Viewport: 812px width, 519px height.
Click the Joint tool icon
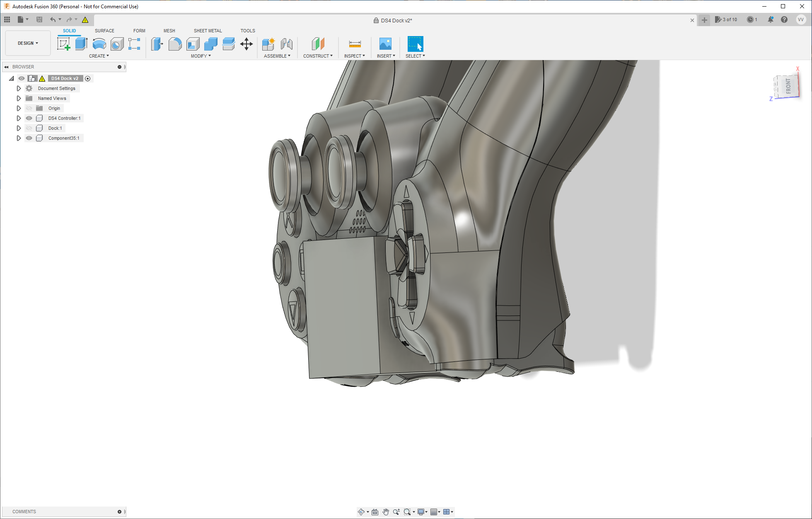[287, 44]
